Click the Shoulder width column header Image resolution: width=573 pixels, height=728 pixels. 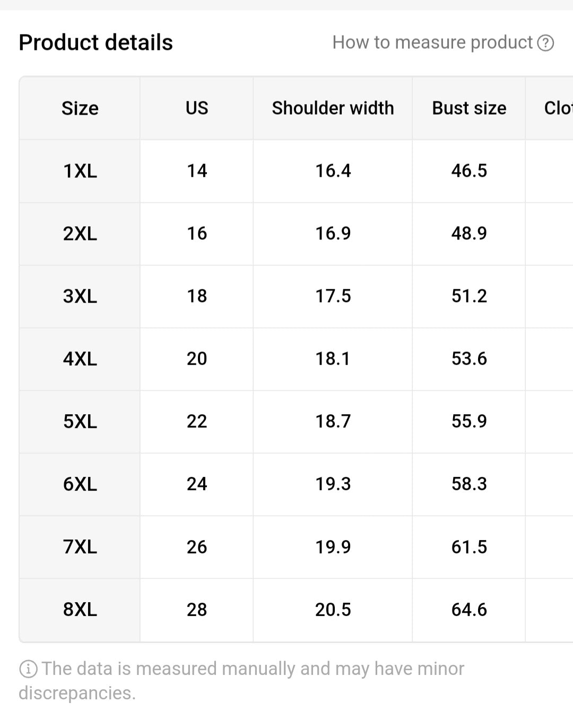(x=333, y=108)
